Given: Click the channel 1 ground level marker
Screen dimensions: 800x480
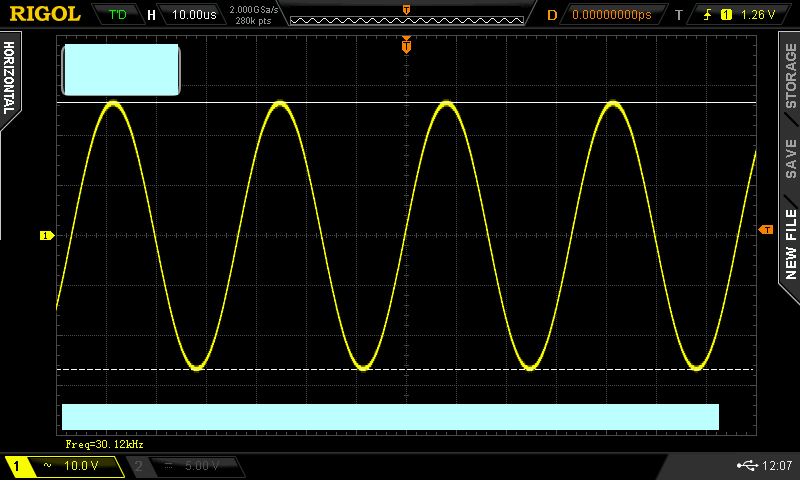Looking at the screenshot, I should (x=47, y=235).
